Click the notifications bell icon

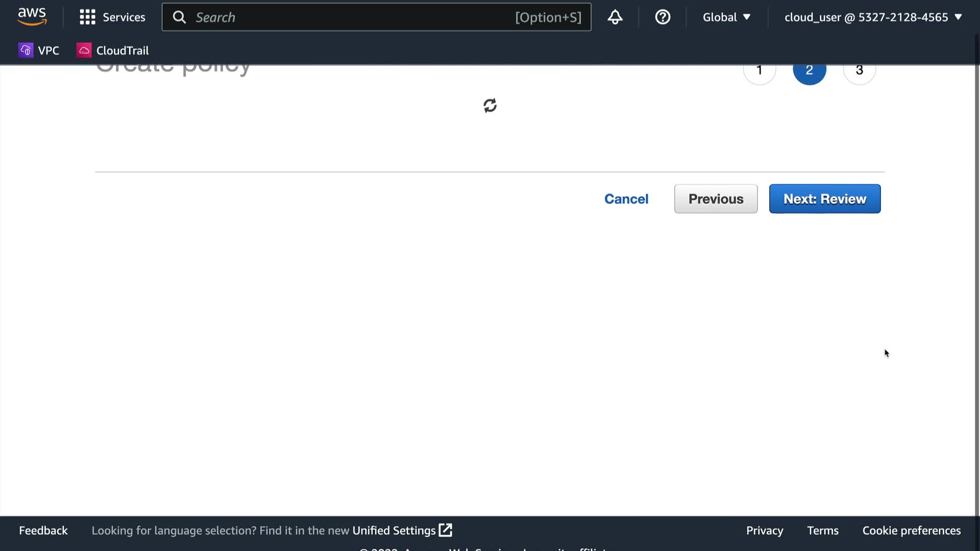tap(615, 17)
